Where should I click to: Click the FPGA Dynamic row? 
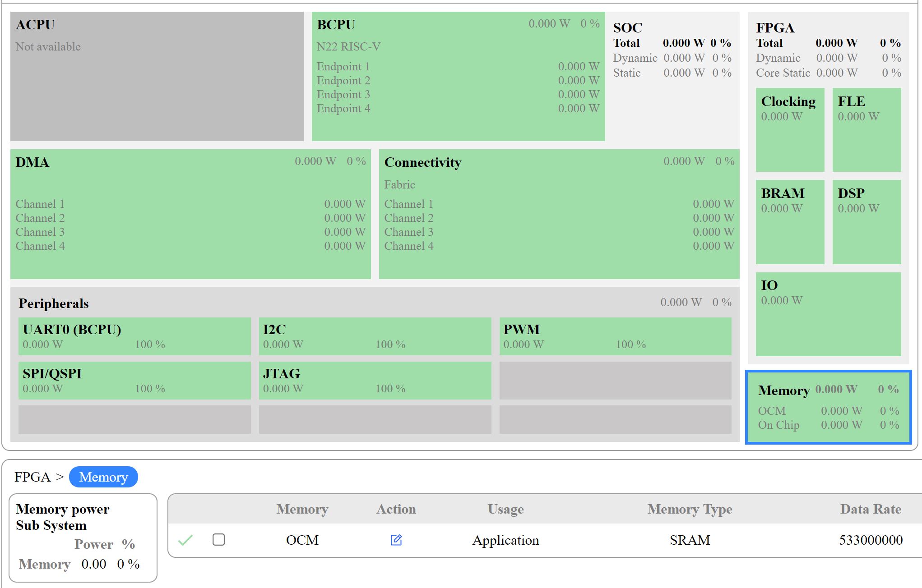click(x=829, y=58)
